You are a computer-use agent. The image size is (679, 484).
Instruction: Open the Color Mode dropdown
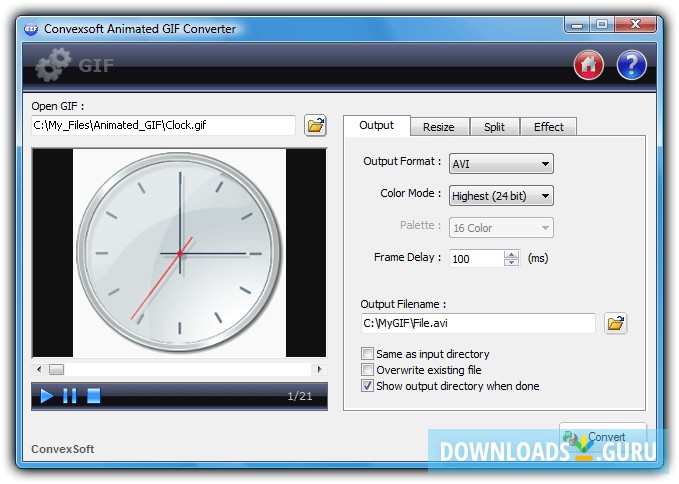(501, 196)
